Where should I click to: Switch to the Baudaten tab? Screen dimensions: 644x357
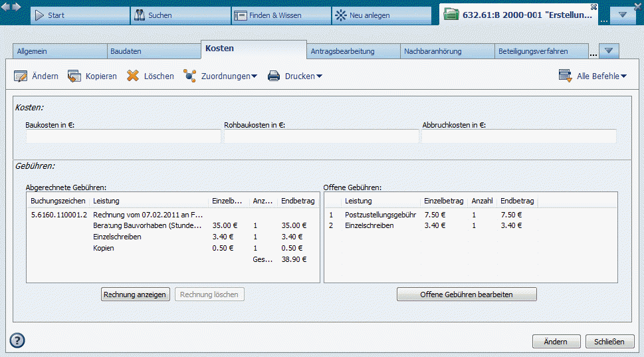[154, 51]
